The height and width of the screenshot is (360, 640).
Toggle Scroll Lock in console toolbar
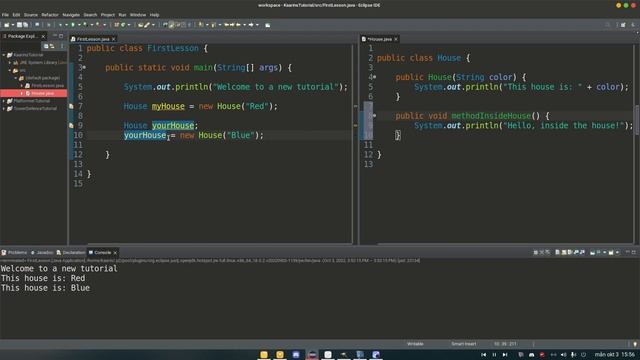pos(564,252)
